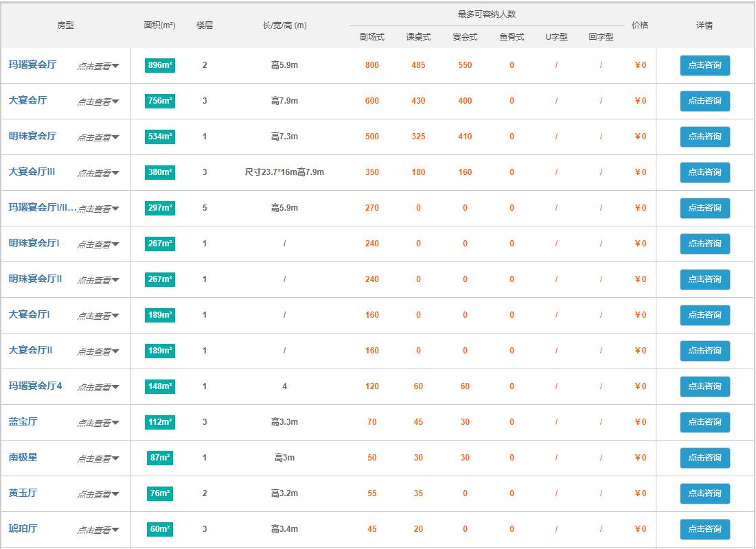Click the 112m² area badge
The height and width of the screenshot is (549, 756).
[x=159, y=422]
